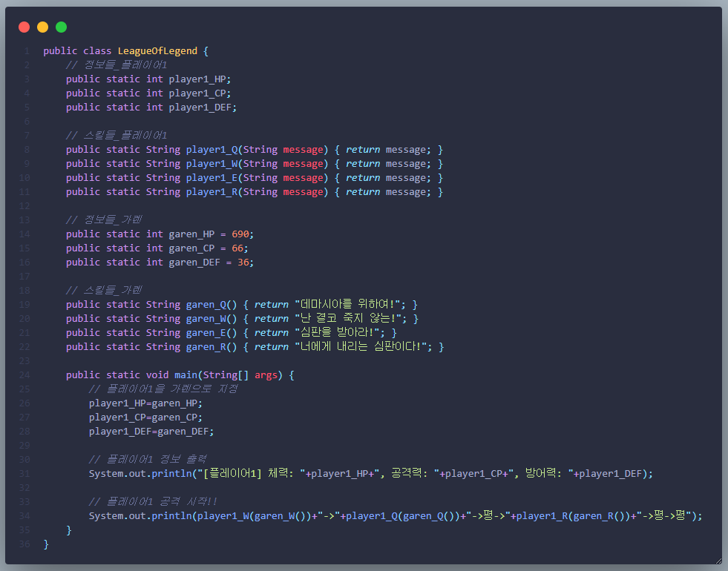Click the comment '// 정보들_가렌'
Viewport: 728px width, 571px height.
click(104, 220)
